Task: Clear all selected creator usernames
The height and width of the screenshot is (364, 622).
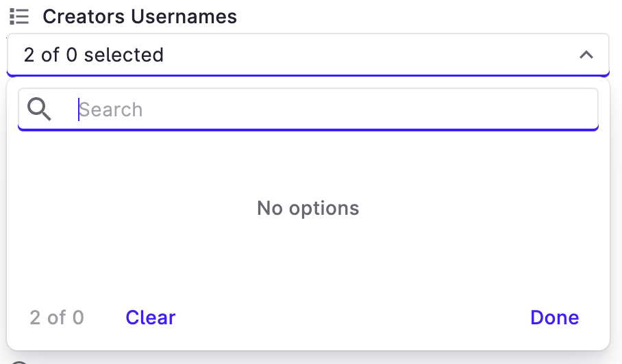Action: tap(151, 317)
